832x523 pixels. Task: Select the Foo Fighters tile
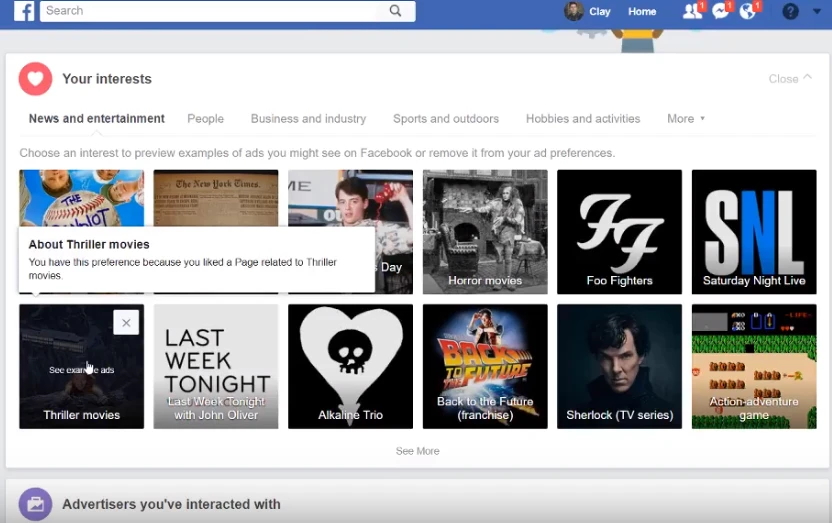click(x=619, y=232)
